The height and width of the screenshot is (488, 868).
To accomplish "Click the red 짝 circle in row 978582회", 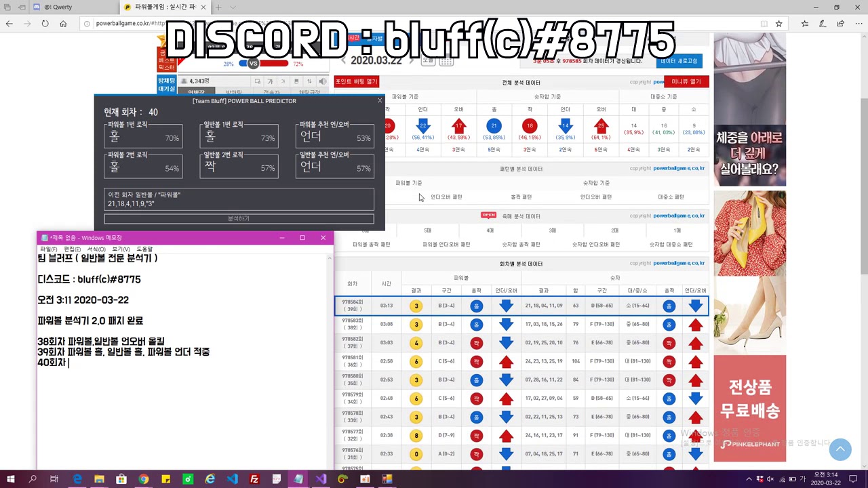I will point(476,343).
